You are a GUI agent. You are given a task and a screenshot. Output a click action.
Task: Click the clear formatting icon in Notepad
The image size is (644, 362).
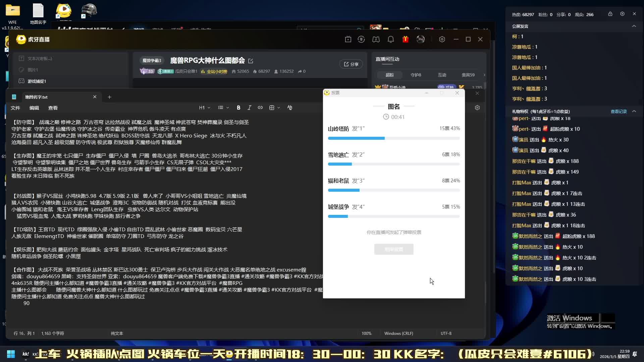290,108
